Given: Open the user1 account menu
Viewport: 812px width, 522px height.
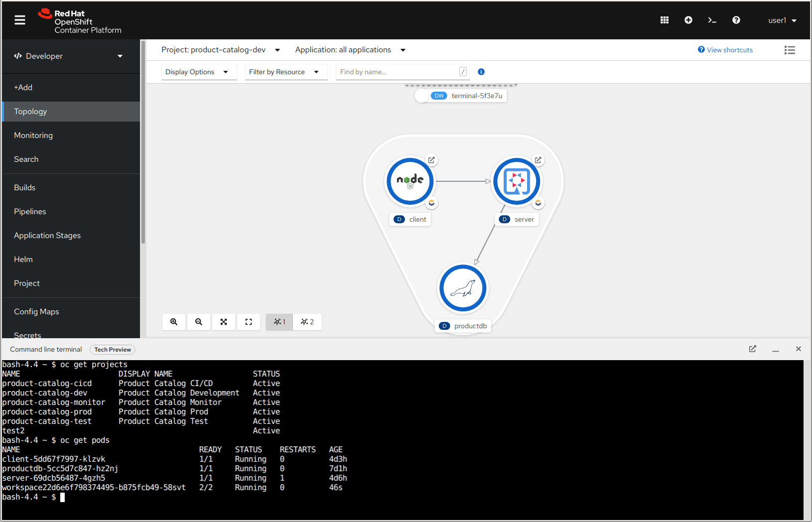Looking at the screenshot, I should tap(782, 20).
